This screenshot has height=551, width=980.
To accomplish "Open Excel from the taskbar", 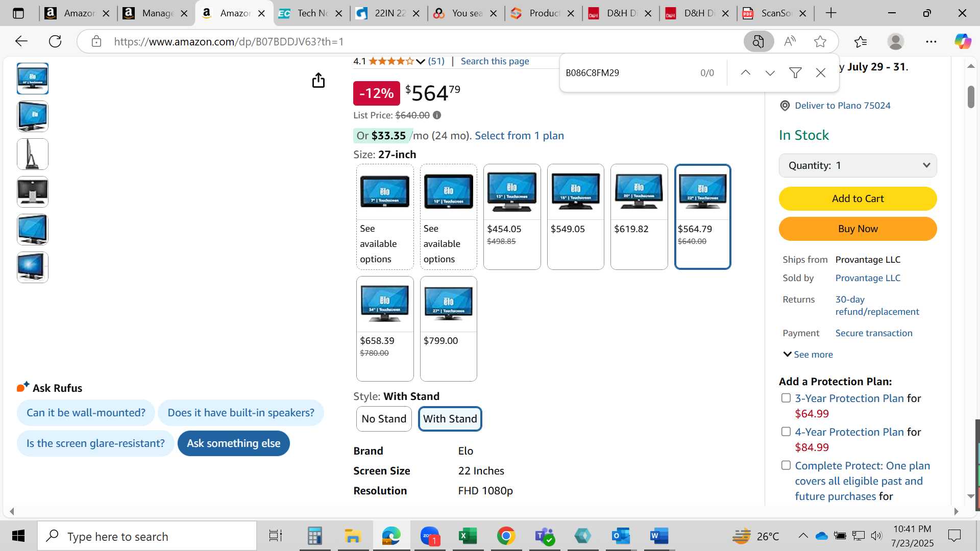I will coord(467,536).
